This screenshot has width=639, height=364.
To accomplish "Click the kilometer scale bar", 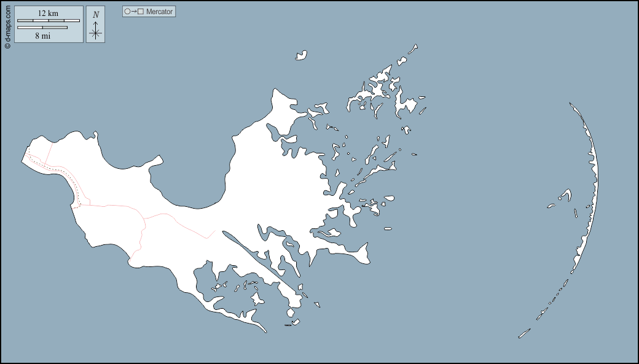I will click(x=49, y=21).
